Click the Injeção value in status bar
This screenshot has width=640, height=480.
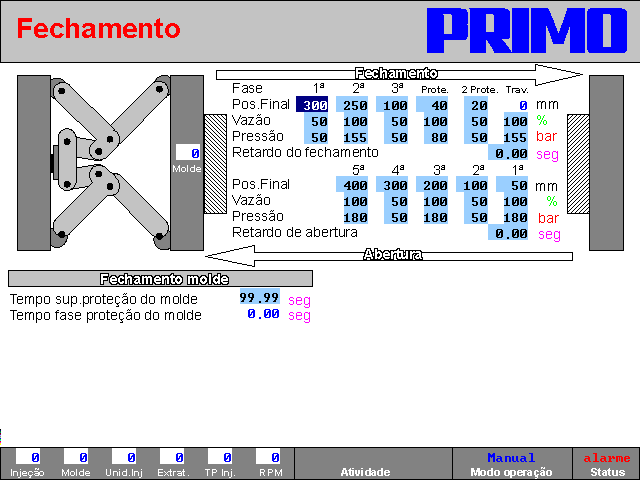28,456
